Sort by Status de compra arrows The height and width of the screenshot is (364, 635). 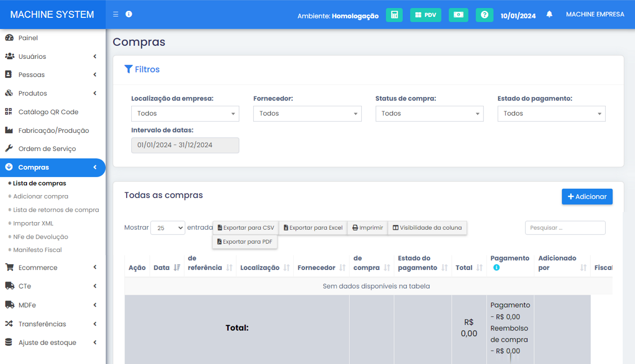pyautogui.click(x=387, y=267)
